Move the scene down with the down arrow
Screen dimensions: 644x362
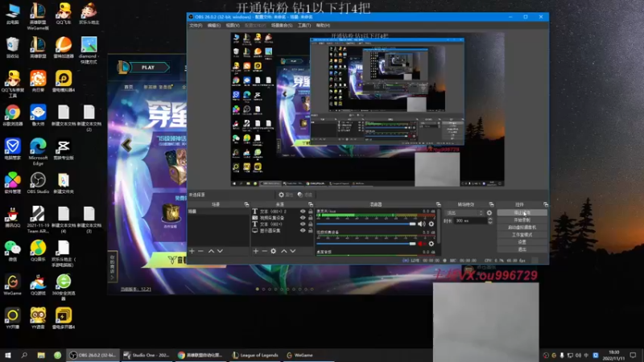220,251
